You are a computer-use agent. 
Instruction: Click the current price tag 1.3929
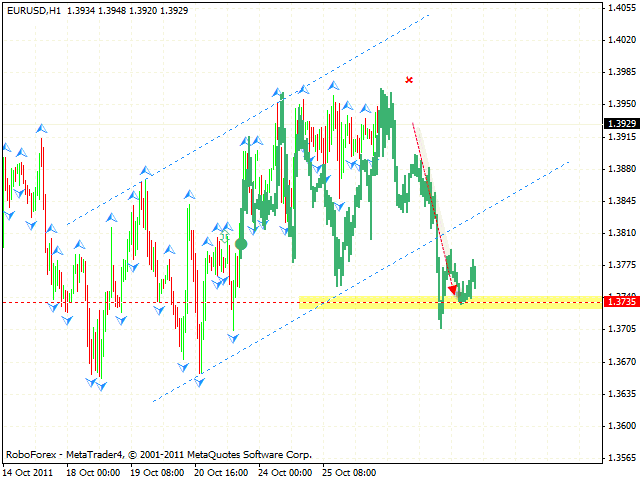[619, 124]
